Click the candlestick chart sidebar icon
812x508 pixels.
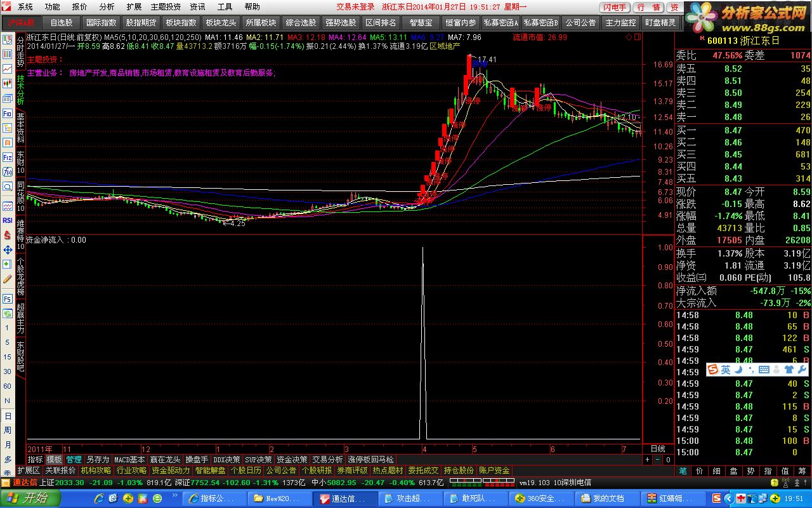click(x=8, y=83)
